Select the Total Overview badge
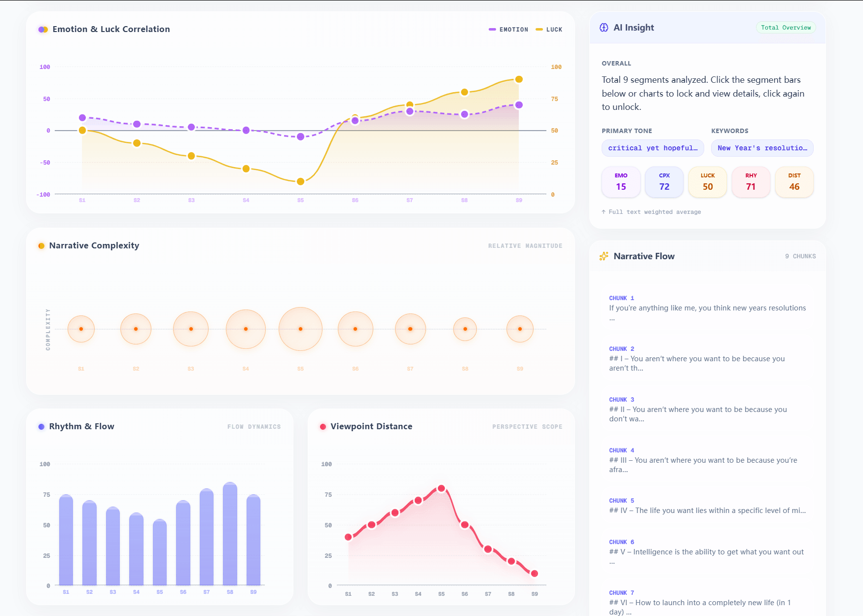863x616 pixels. (786, 28)
